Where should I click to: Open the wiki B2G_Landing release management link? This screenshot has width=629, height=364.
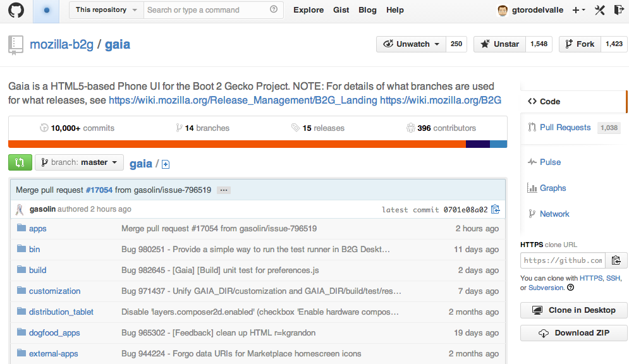click(243, 100)
